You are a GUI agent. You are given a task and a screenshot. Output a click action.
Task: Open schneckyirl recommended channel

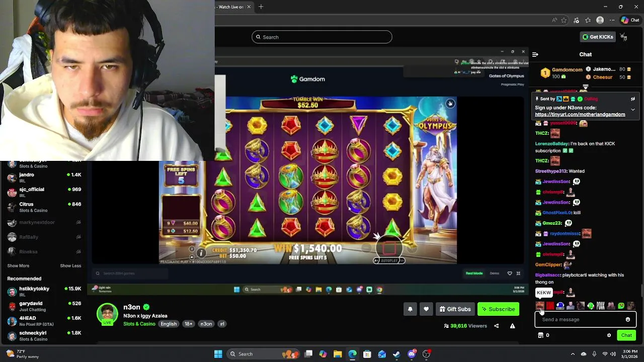44,335
